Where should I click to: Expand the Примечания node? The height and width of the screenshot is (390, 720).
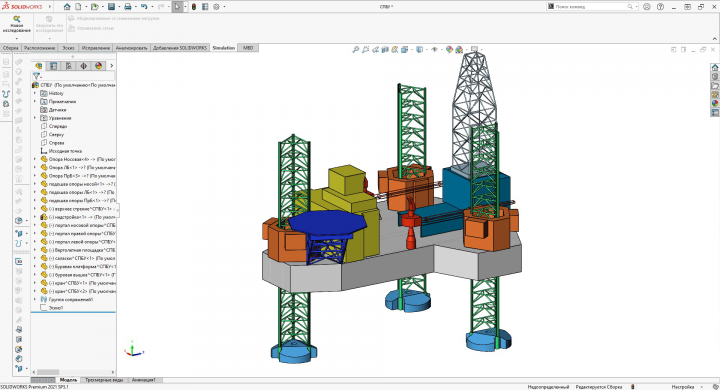click(x=35, y=102)
